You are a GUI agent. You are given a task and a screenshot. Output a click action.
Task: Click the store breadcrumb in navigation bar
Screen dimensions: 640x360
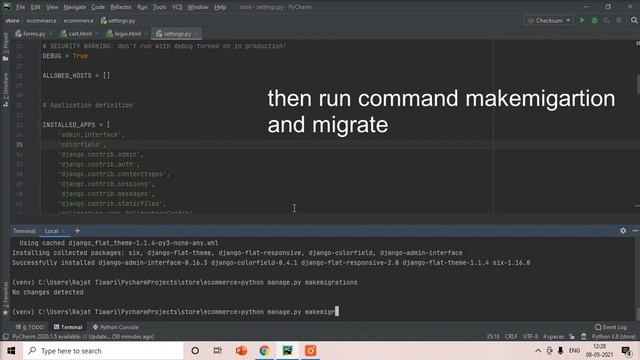click(12, 20)
